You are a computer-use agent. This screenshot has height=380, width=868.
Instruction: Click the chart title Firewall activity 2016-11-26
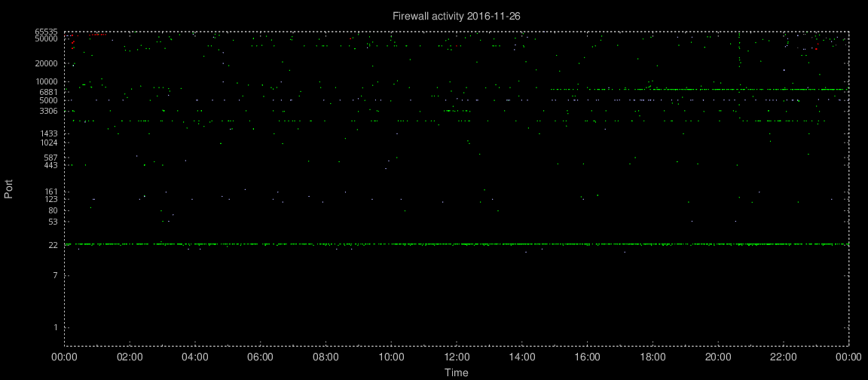click(456, 17)
